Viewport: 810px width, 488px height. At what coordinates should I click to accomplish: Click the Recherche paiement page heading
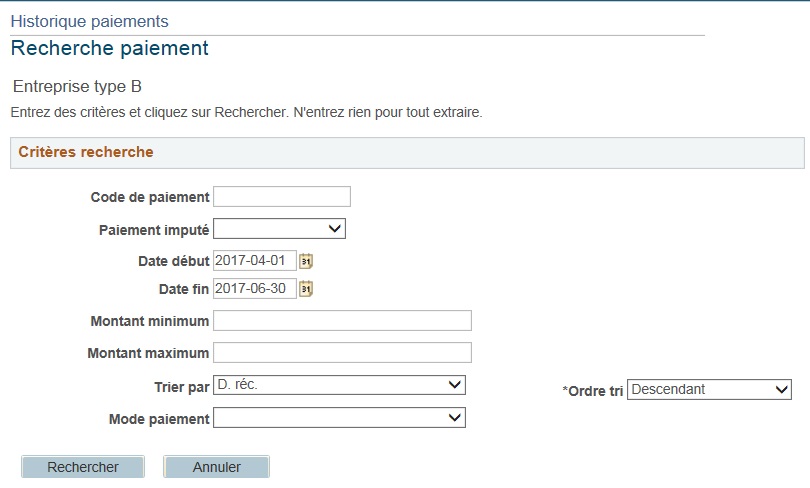(110, 48)
